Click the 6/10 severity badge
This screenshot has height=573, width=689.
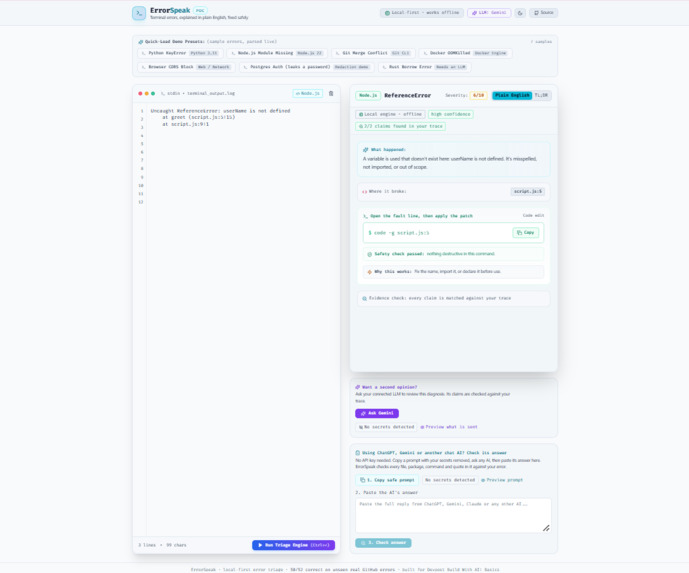[x=478, y=95]
